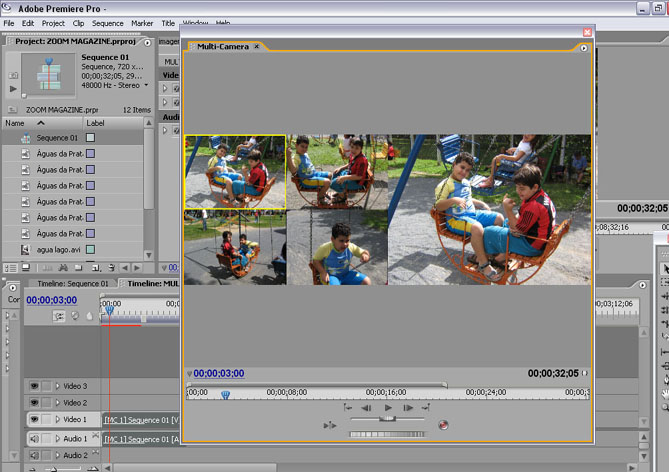Toggle the Snap icon in the timeline
This screenshot has height=472, width=669.
(59, 316)
